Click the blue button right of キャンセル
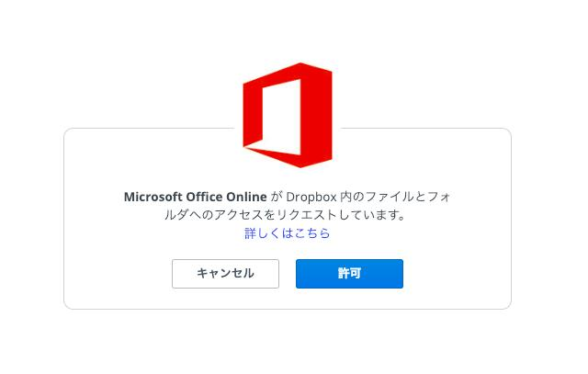This screenshot has height=374, width=588. point(349,274)
